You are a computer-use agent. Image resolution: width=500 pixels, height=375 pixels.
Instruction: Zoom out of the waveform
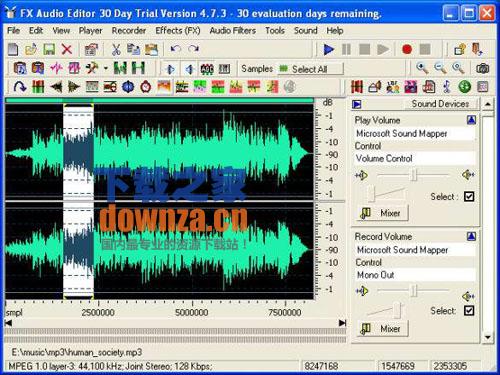click(x=440, y=68)
